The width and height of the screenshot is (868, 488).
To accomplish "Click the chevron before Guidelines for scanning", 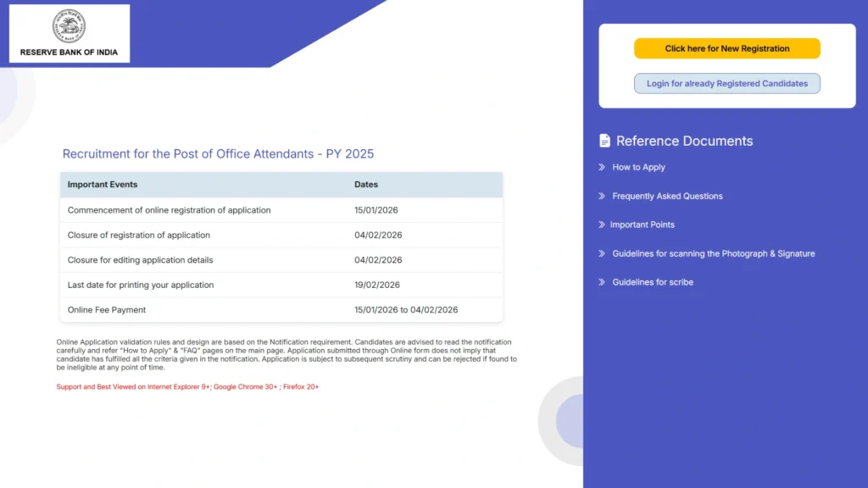I will coord(602,253).
